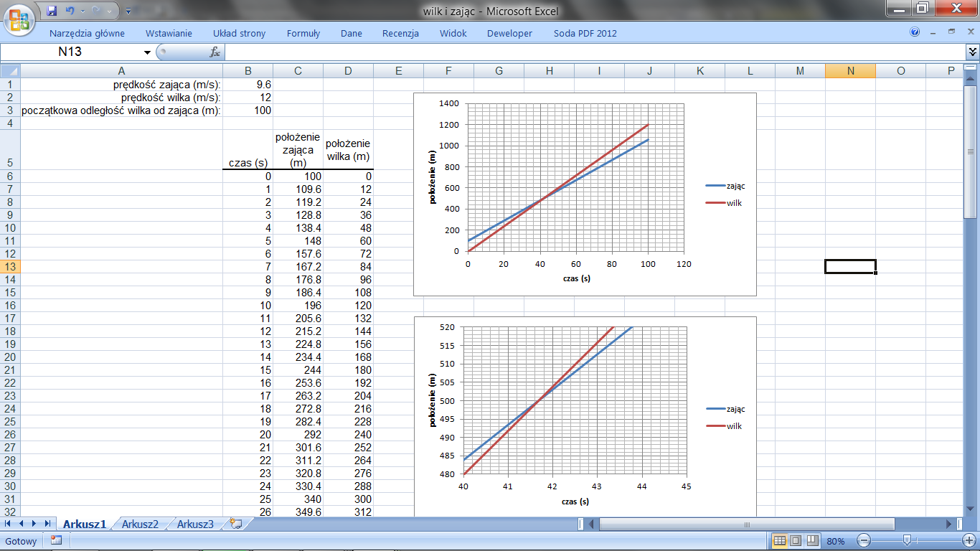Go to first sheet navigation arrow
Viewport: 980px width, 551px height.
(x=8, y=524)
